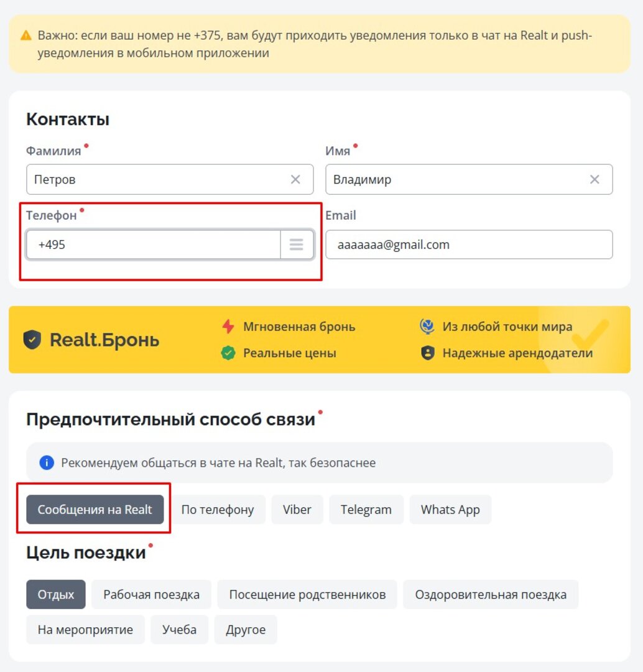This screenshot has height=672, width=643.
Task: Select Отдых as trip purpose
Action: [x=56, y=594]
